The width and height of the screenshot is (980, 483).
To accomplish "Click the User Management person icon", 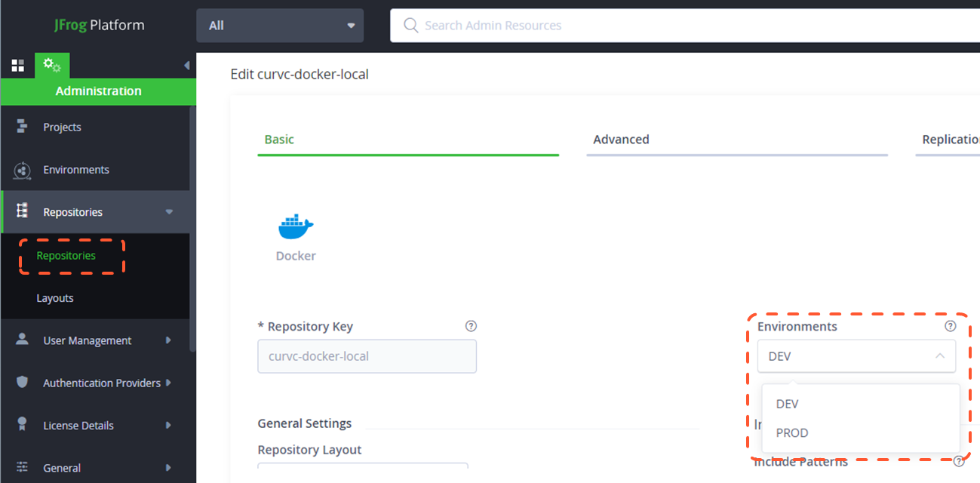I will coord(22,340).
